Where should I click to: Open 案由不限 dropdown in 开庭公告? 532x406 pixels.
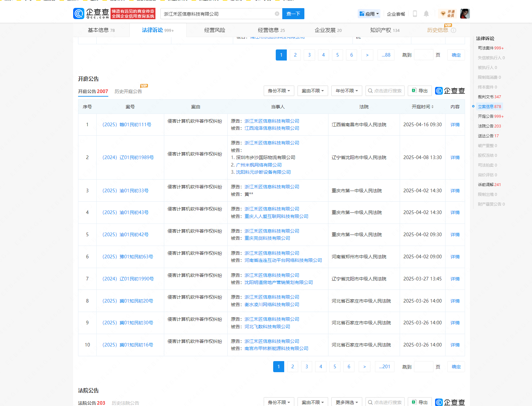click(313, 91)
